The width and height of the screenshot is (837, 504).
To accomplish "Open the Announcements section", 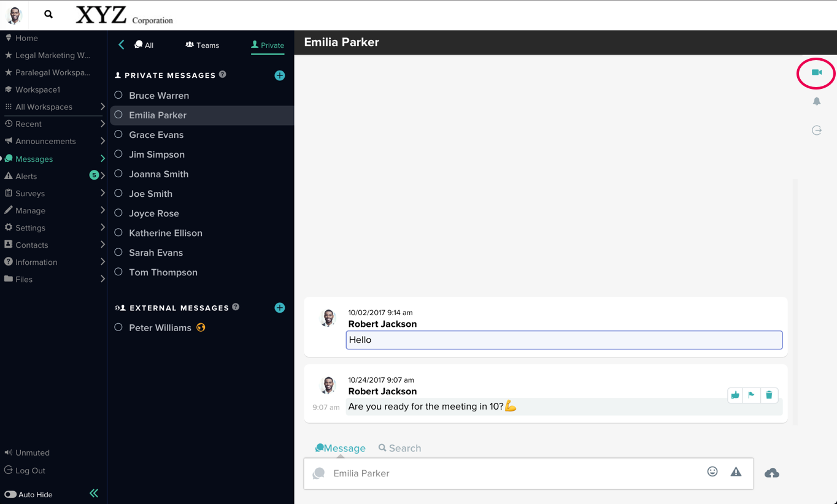I will coord(45,141).
